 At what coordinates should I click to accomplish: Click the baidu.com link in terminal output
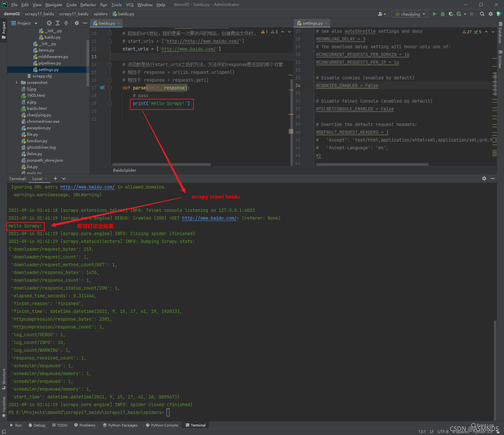(x=209, y=218)
